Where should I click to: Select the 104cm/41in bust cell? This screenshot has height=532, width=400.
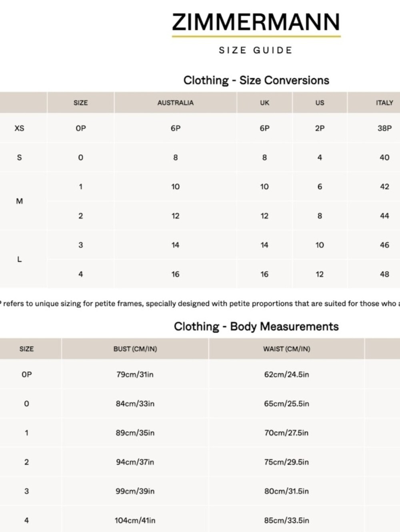(135, 521)
